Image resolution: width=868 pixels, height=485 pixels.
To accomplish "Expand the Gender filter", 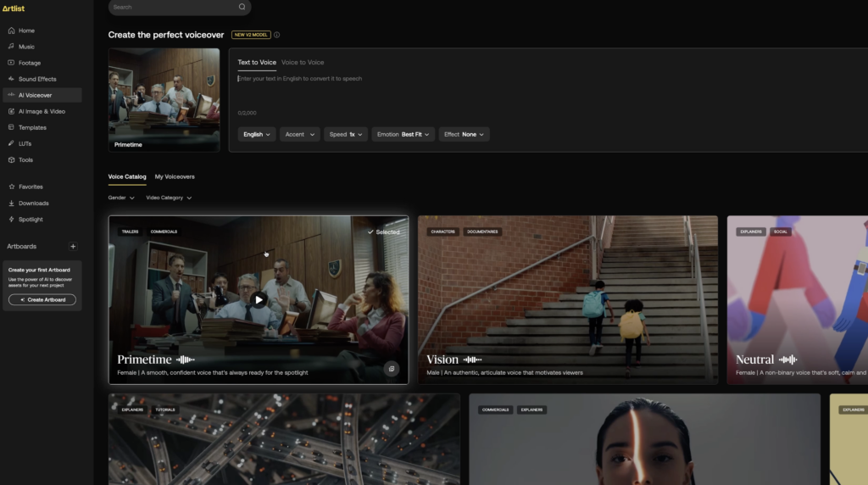I will coord(121,198).
